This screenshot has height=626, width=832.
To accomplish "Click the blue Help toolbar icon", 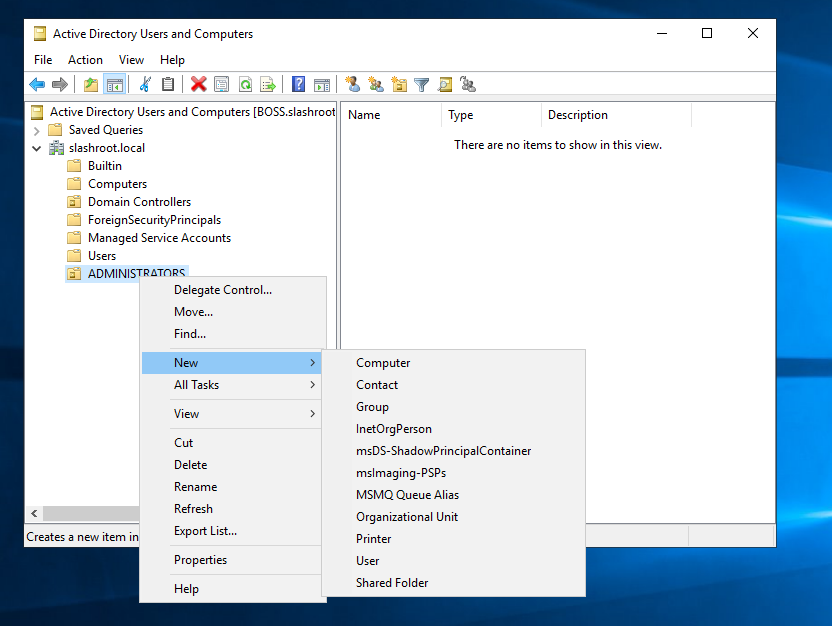I will coord(298,85).
